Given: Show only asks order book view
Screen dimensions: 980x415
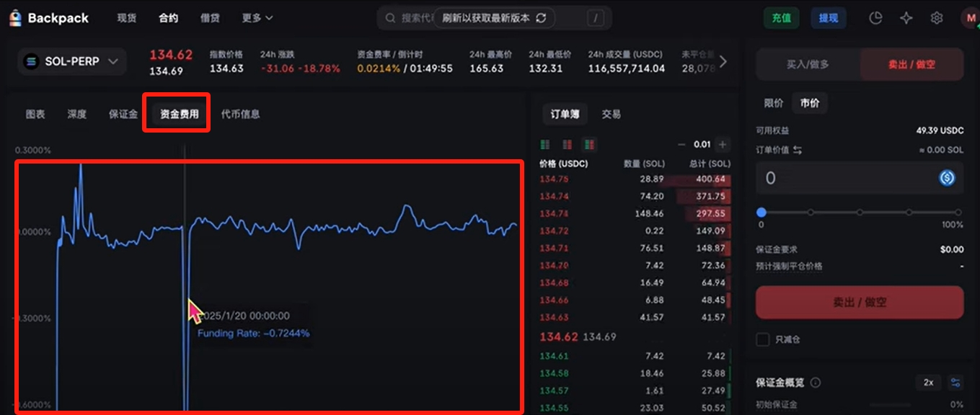Looking at the screenshot, I should (568, 145).
